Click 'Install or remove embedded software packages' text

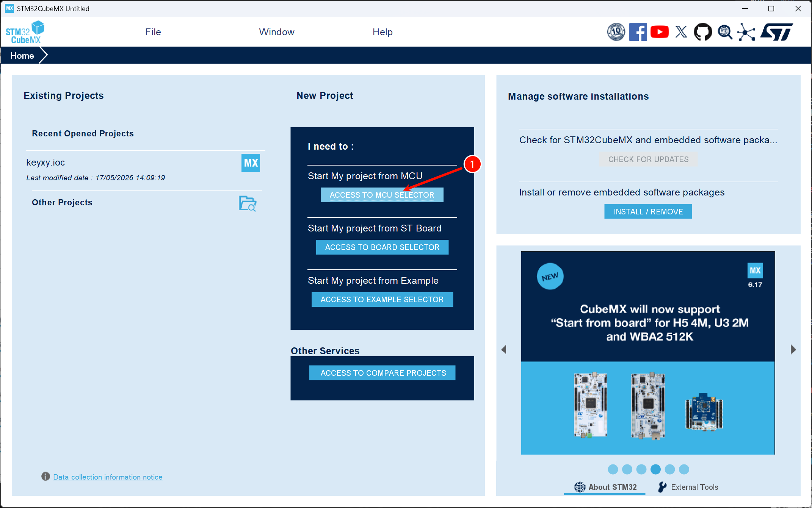pos(622,192)
